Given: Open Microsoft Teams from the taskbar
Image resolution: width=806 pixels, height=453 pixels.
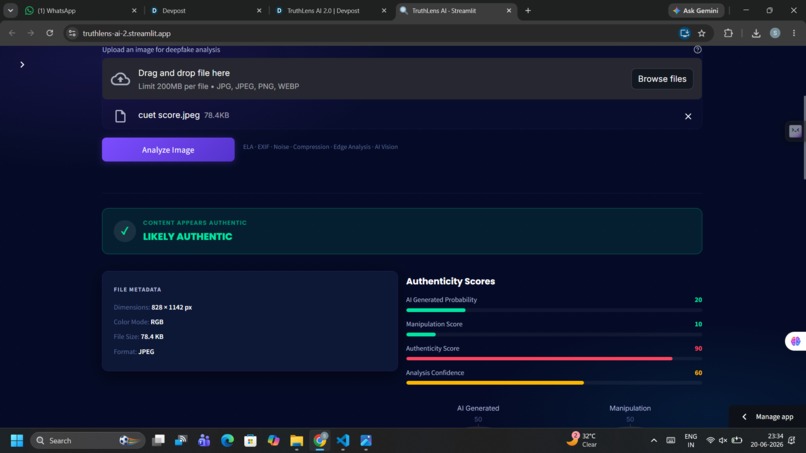Looking at the screenshot, I should pyautogui.click(x=204, y=441).
